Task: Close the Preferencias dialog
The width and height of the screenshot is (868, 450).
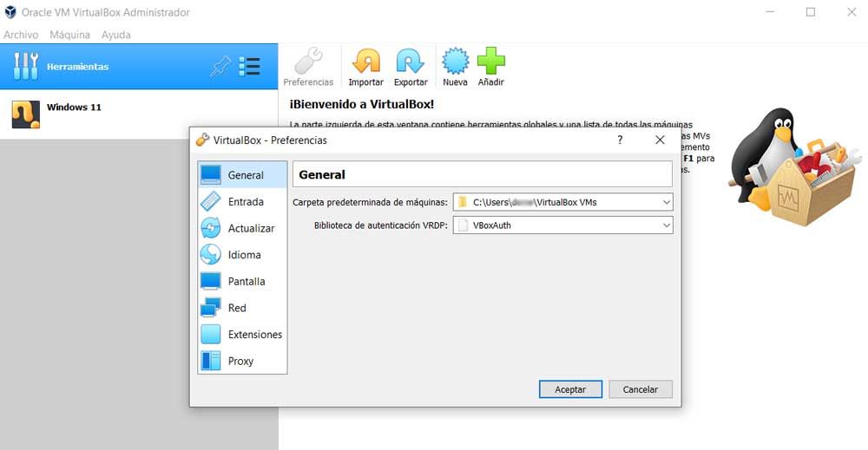Action: point(660,140)
